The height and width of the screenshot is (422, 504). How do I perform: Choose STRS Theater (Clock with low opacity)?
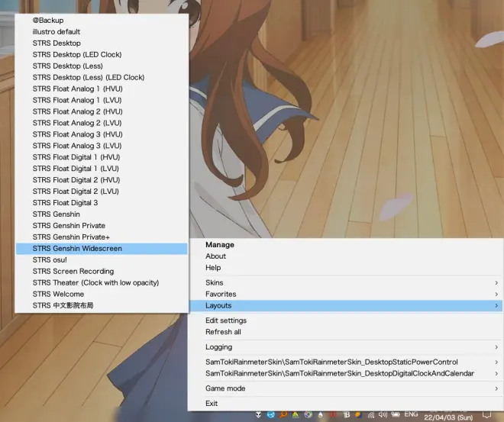click(x=102, y=282)
